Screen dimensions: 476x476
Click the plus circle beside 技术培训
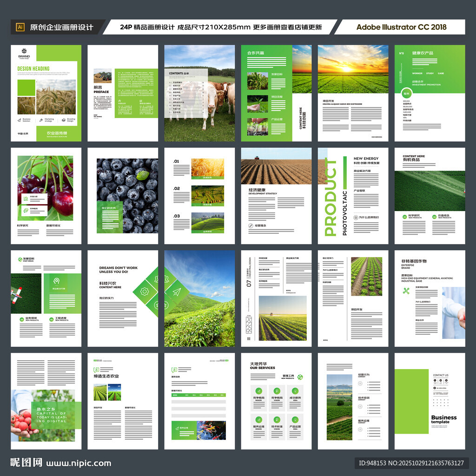pos(360,406)
